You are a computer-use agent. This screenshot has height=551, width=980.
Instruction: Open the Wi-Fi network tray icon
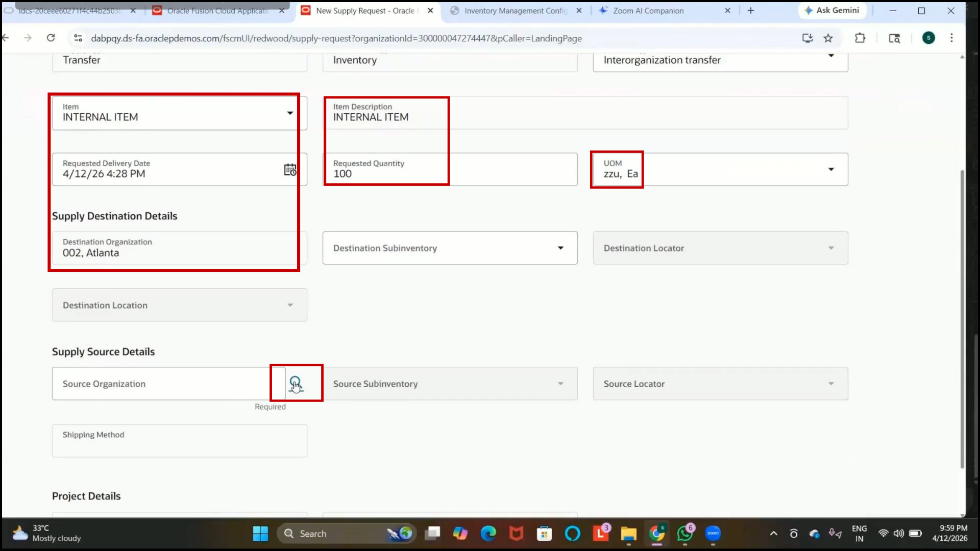tap(883, 534)
